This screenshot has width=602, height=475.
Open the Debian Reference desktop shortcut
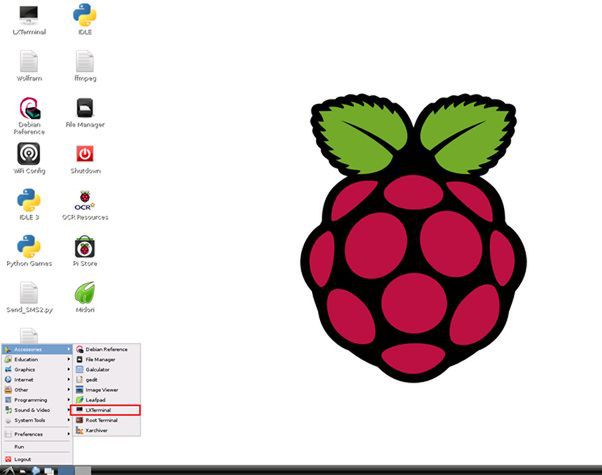click(30, 108)
